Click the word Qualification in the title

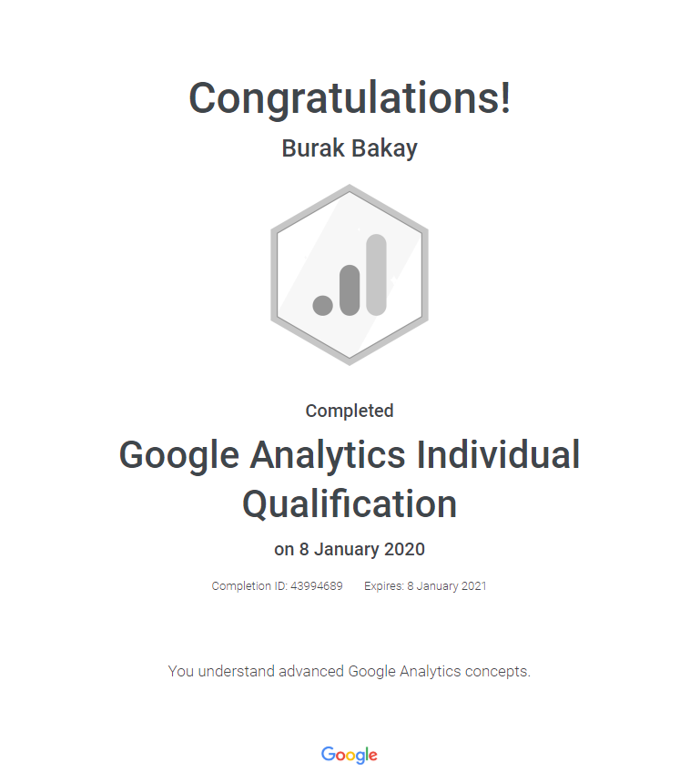350,503
